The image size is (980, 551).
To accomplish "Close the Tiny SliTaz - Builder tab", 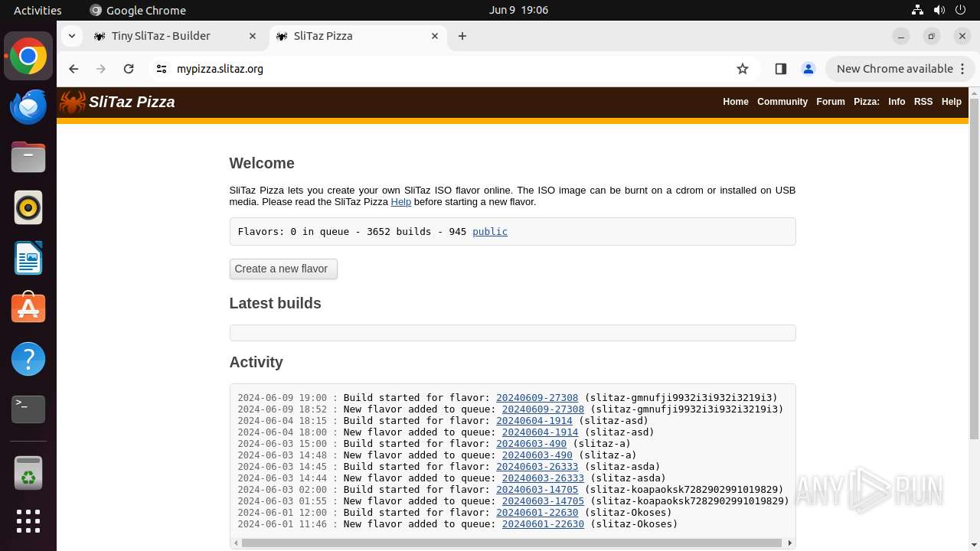I will click(253, 36).
